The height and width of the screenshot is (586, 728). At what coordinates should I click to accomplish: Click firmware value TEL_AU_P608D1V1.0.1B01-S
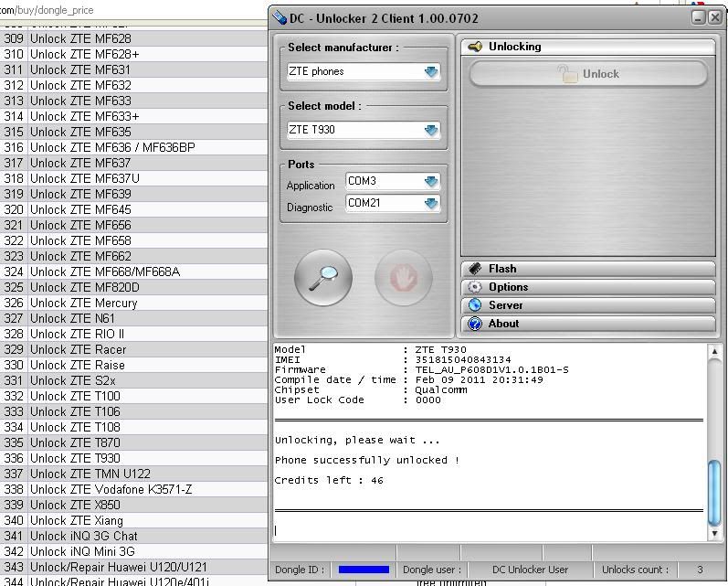pos(491,370)
